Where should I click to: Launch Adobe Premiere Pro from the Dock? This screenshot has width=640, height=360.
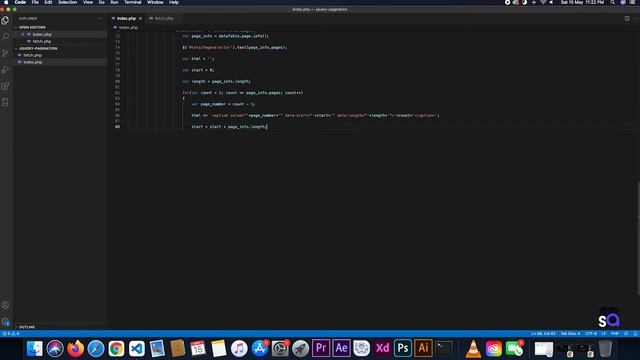point(321,349)
